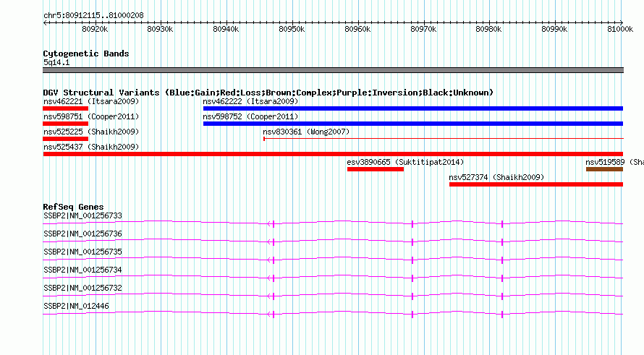644x355 pixels.
Task: Click the chr5:80912115..81000208 coordinate label
Action: point(93,15)
